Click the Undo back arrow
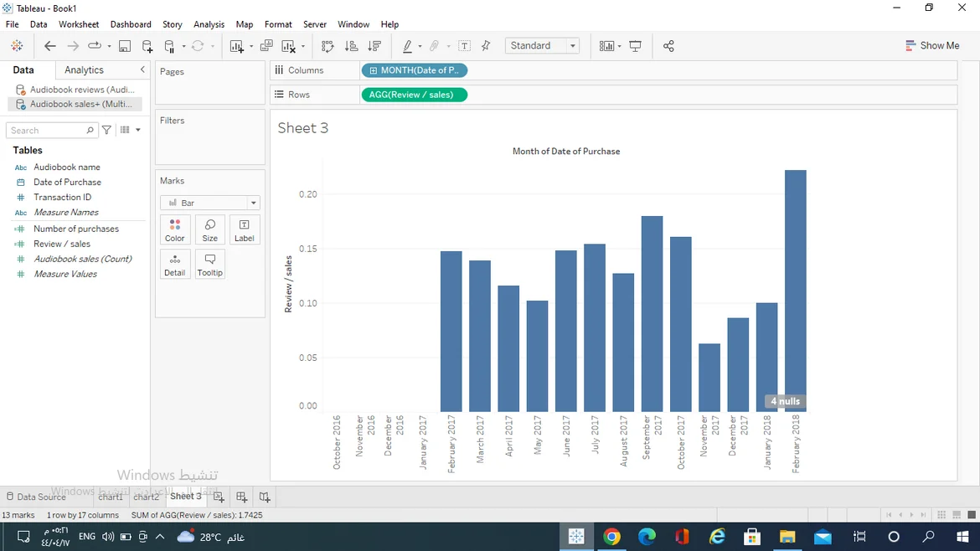This screenshot has height=551, width=980. tap(50, 46)
